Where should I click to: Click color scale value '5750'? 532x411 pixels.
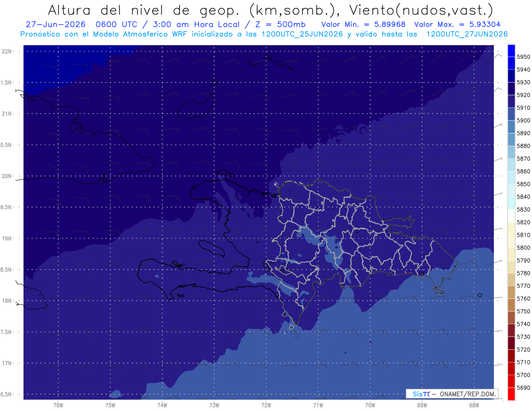[524, 311]
